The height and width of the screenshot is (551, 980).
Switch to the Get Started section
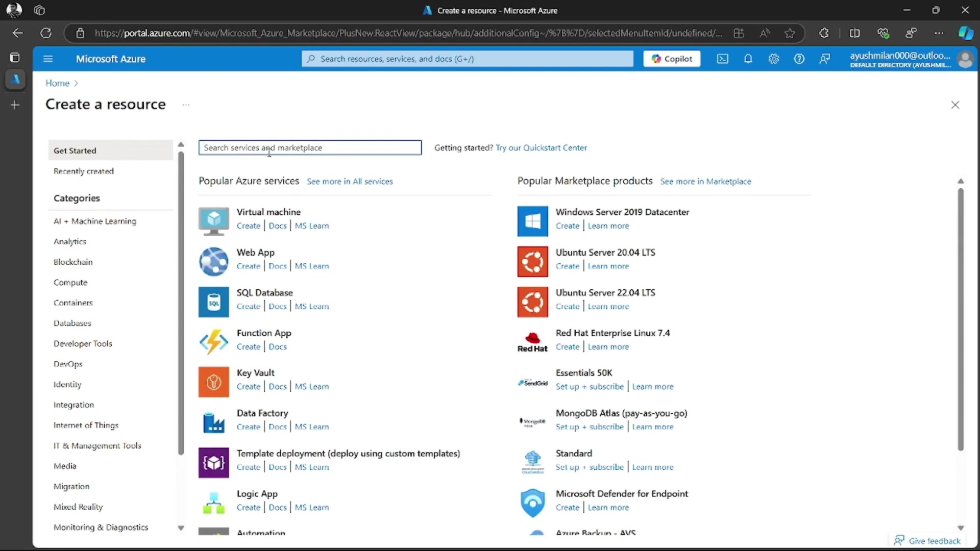click(76, 150)
